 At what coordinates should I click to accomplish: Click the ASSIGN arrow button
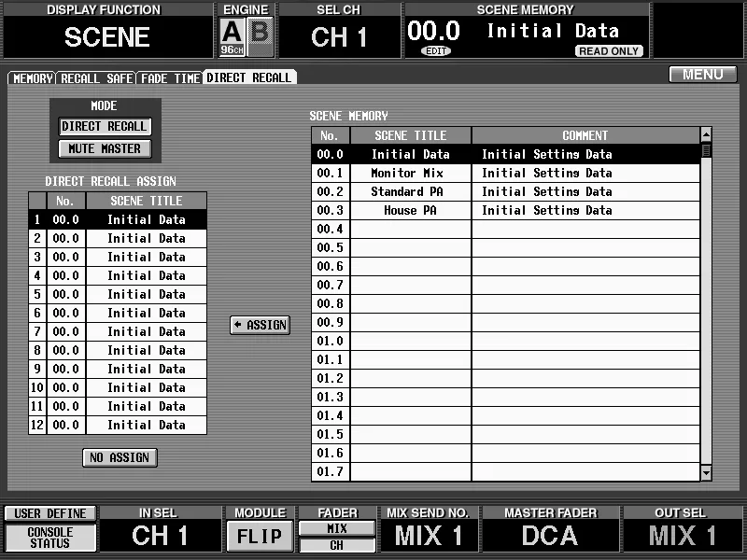point(261,325)
